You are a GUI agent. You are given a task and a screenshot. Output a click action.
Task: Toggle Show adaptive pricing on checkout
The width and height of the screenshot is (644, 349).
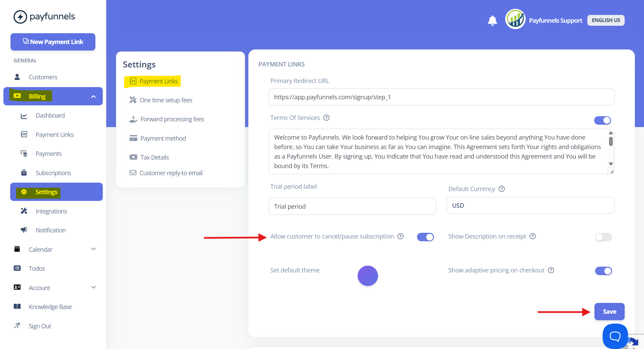pos(604,271)
